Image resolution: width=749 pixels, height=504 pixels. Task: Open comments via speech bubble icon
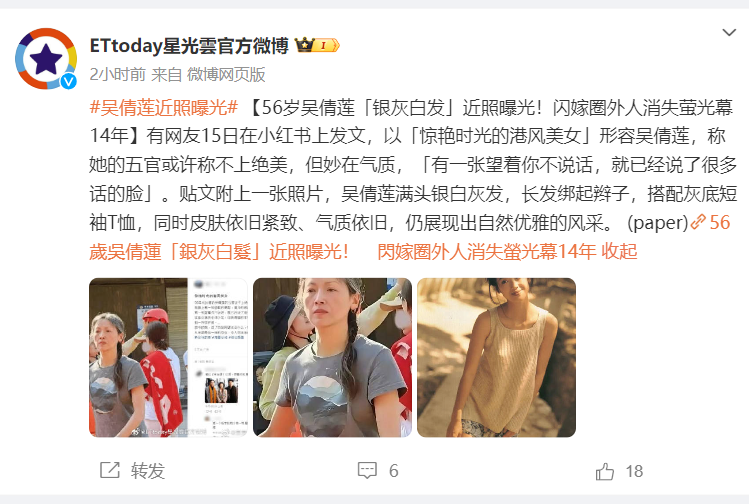[x=367, y=471]
